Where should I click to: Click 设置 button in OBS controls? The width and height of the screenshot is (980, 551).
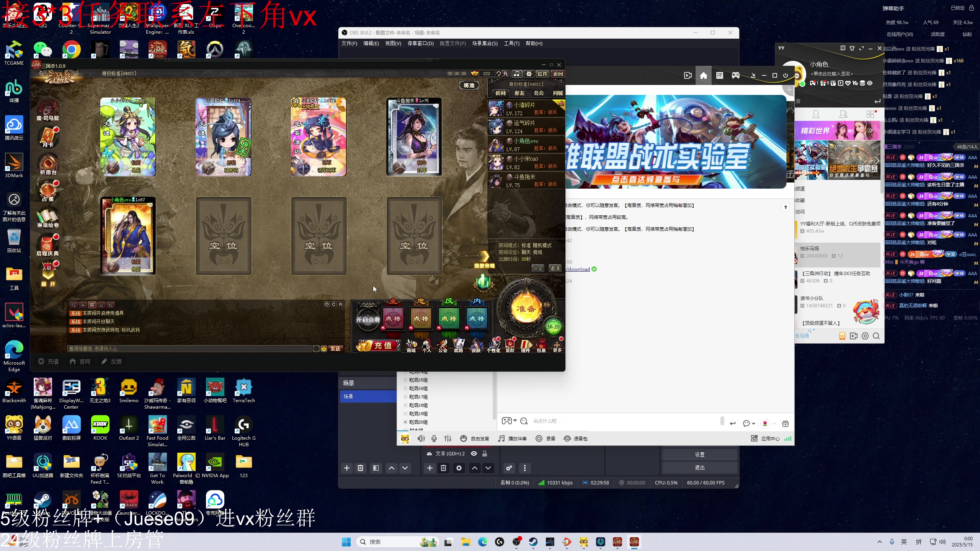pyautogui.click(x=700, y=455)
